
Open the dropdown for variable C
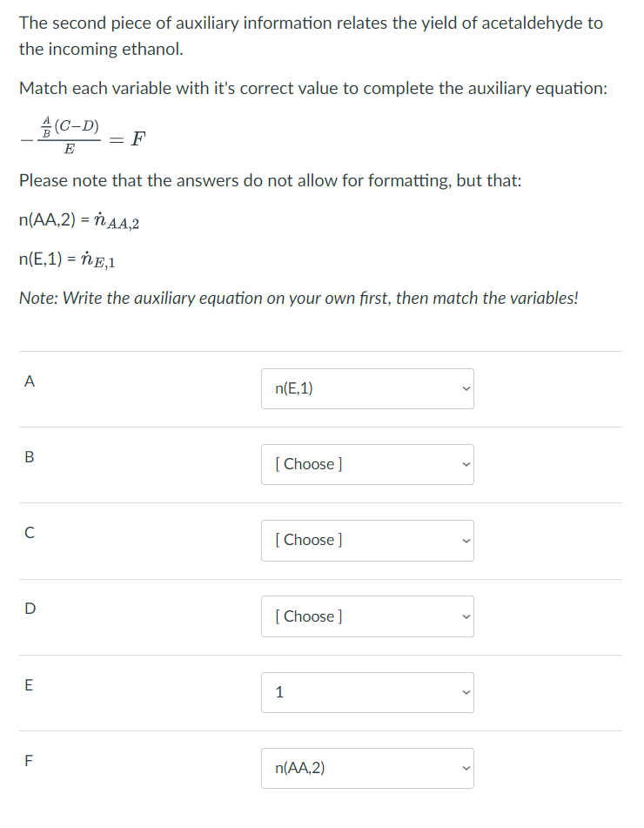[x=366, y=541]
